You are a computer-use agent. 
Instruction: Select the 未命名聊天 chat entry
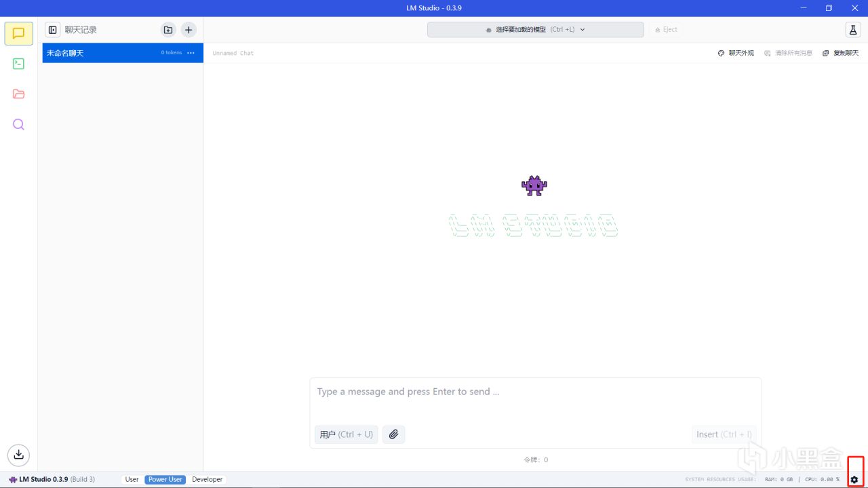click(123, 53)
